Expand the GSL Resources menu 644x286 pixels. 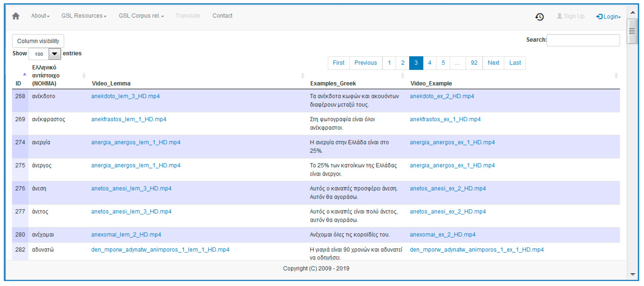coord(84,16)
